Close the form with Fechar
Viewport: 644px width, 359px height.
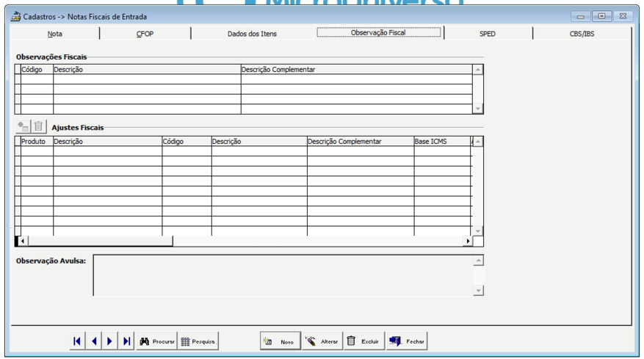pos(407,341)
